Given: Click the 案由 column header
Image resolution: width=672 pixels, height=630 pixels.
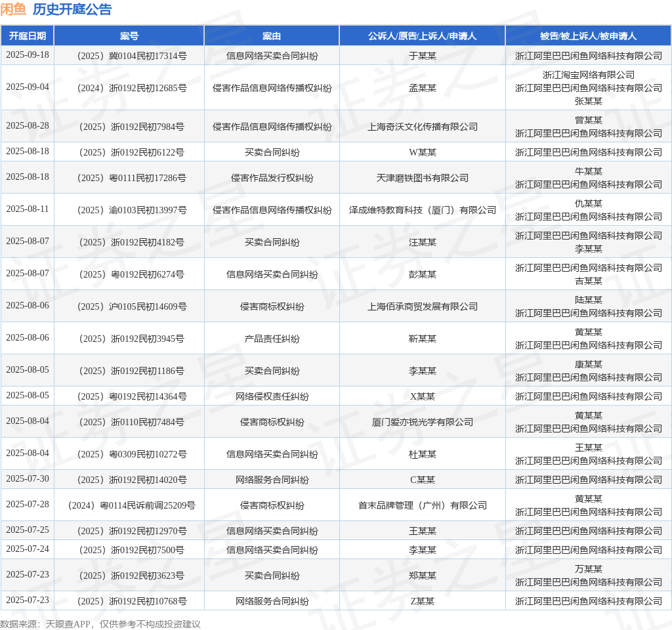Looking at the screenshot, I should click(272, 36).
